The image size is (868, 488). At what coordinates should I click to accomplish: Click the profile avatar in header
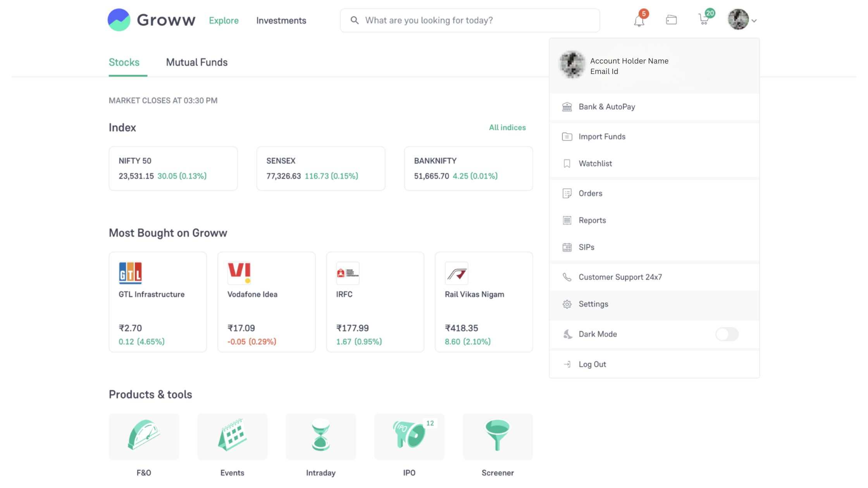coord(738,19)
